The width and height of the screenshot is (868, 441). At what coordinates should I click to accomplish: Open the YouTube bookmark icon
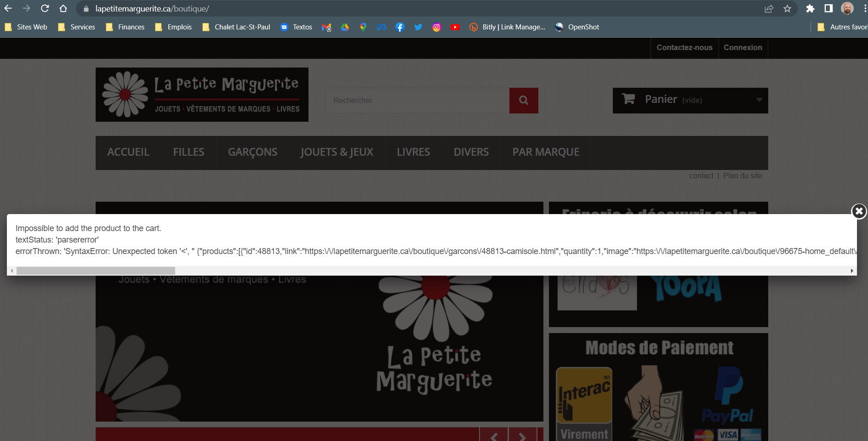point(455,27)
